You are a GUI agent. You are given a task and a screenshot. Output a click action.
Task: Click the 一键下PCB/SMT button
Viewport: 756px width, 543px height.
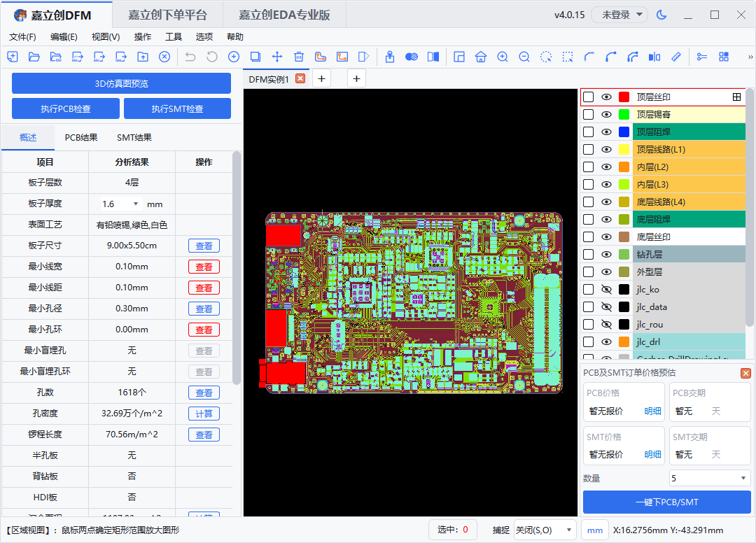pyautogui.click(x=667, y=502)
